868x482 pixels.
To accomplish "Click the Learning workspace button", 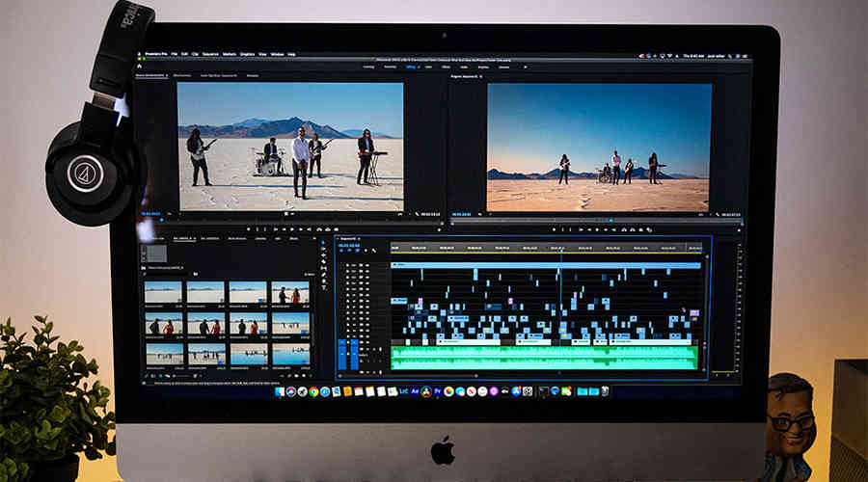I will [368, 67].
